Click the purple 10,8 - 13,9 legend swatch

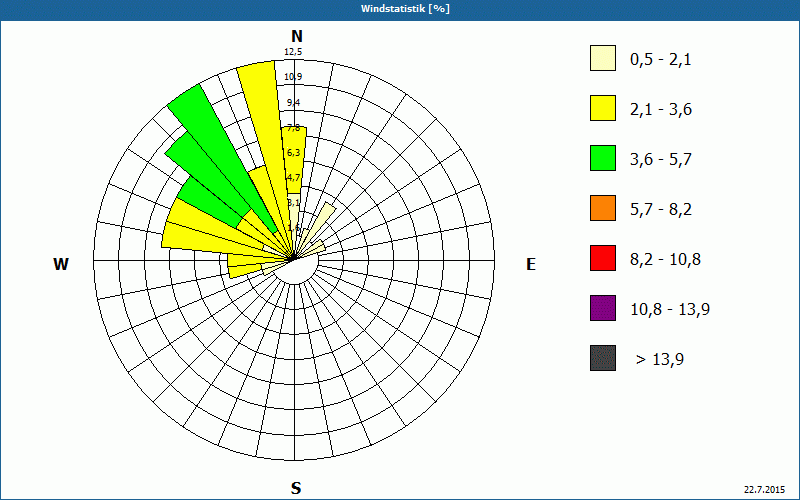[x=603, y=308]
